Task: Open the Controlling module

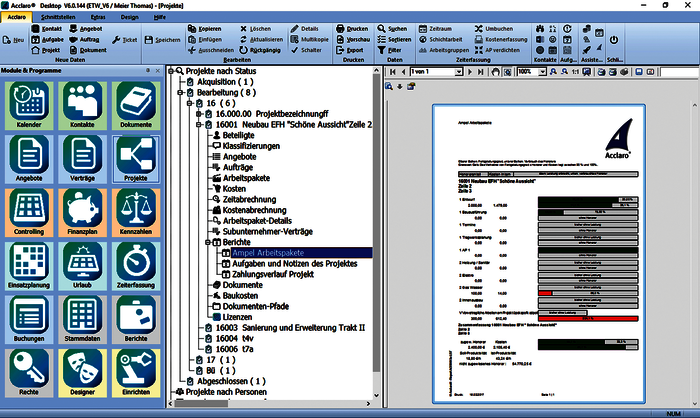Action: coord(29,213)
